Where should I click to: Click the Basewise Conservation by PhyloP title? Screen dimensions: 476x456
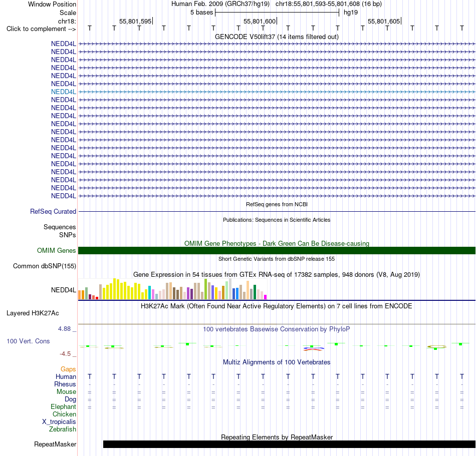(x=277, y=329)
